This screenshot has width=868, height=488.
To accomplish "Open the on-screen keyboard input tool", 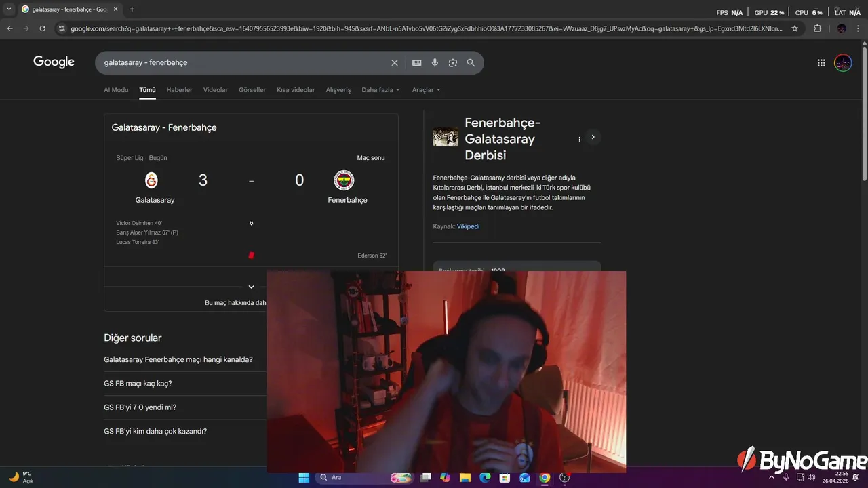I will coord(416,63).
